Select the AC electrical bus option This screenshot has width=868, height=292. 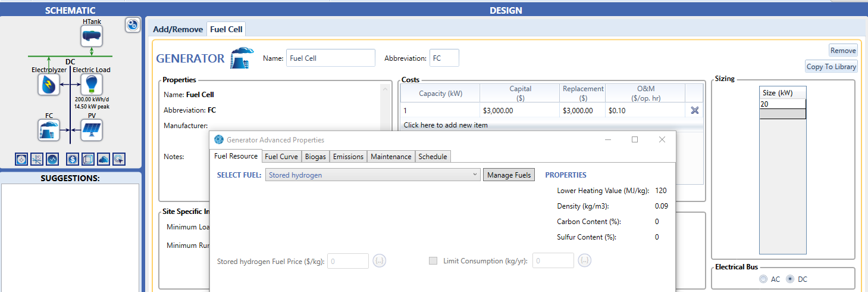click(763, 279)
